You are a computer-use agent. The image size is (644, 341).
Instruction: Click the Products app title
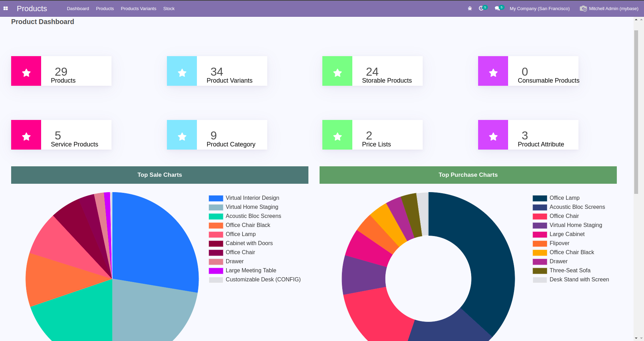tap(32, 8)
